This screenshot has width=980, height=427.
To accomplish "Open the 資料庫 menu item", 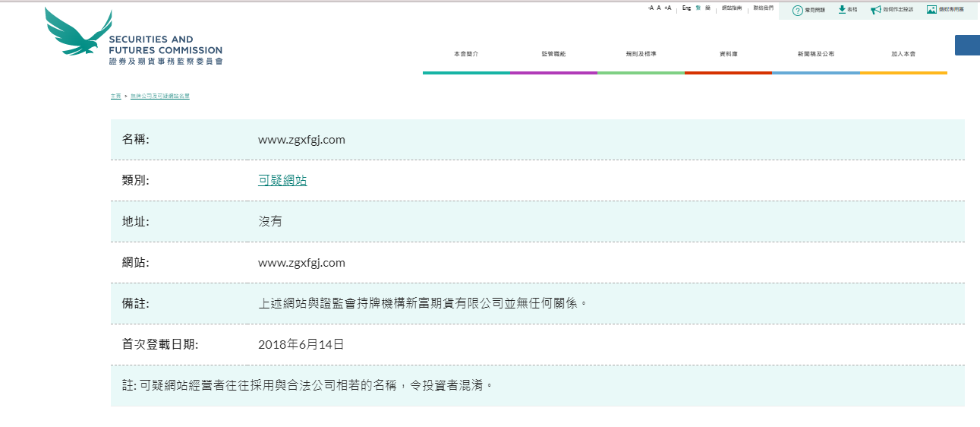I will [x=728, y=54].
